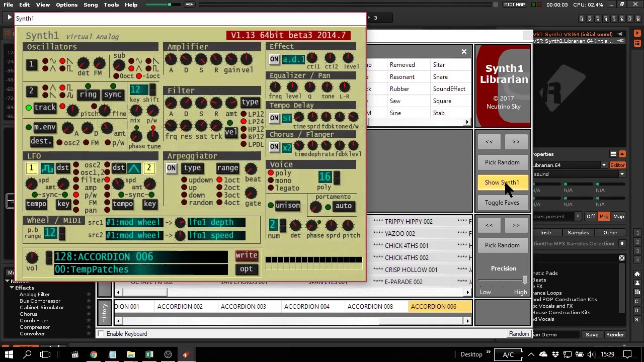This screenshot has width=644, height=362.
Task: Open the Options menu
Action: tap(67, 5)
